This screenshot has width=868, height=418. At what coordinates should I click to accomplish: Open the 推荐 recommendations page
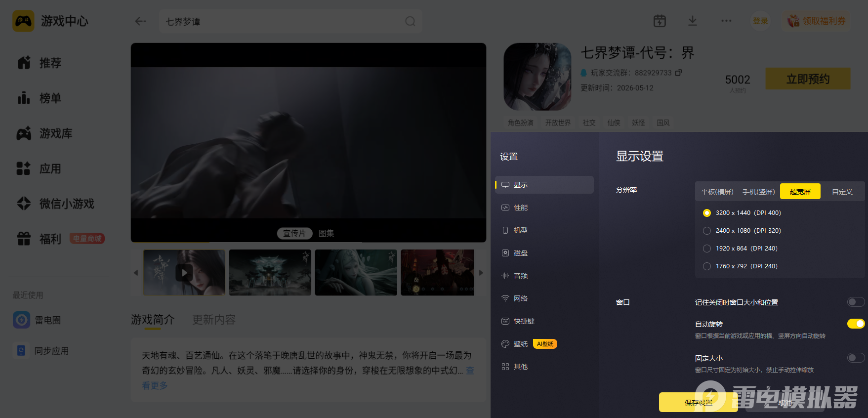point(40,63)
